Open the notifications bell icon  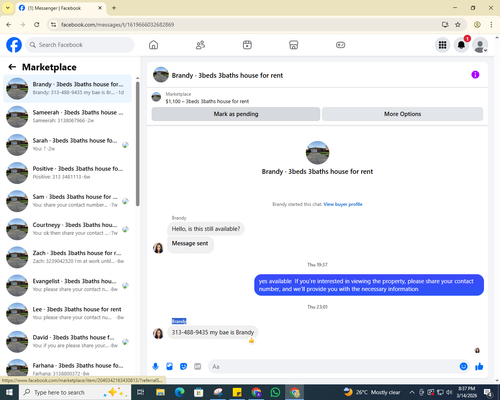click(x=461, y=45)
